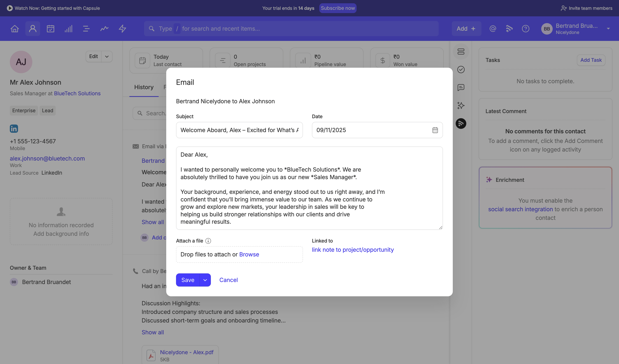Open the Nicelydone - Alex.pdf file icon

pos(151,355)
